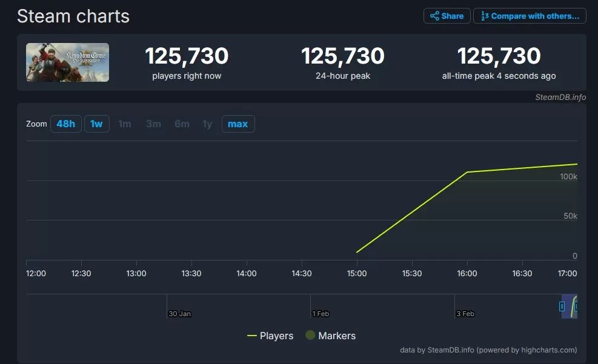
Task: Click the 16:30 x-axis label
Action: 522,273
